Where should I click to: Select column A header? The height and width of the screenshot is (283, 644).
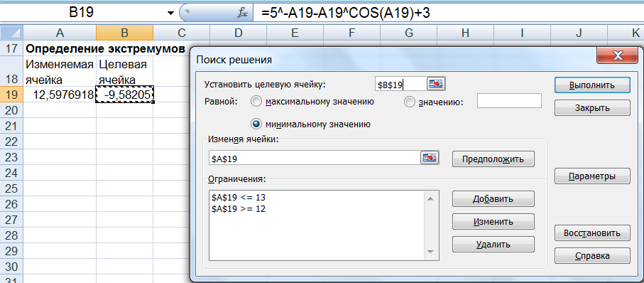[60, 33]
